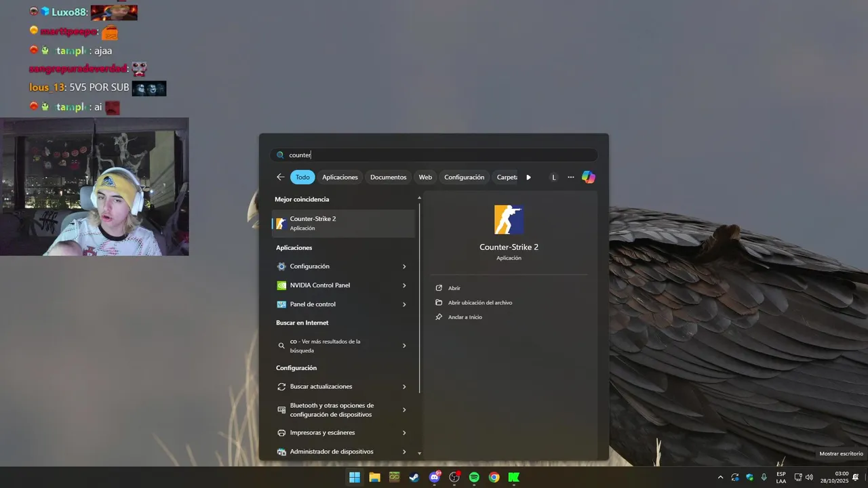Click the sync tray icon
This screenshot has width=868, height=488.
point(735,477)
